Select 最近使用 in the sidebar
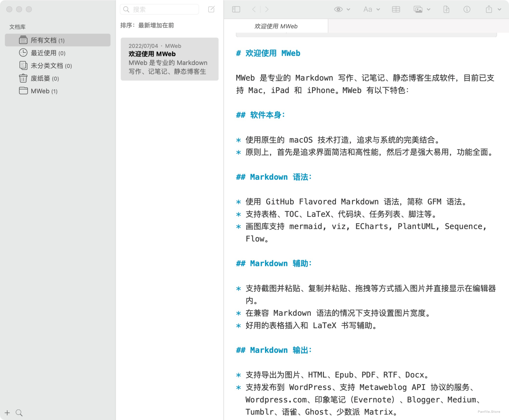The image size is (509, 420). point(58,53)
